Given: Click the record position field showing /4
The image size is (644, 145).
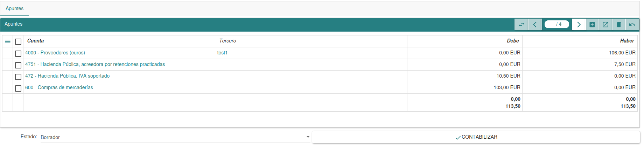Looking at the screenshot, I should (x=556, y=25).
